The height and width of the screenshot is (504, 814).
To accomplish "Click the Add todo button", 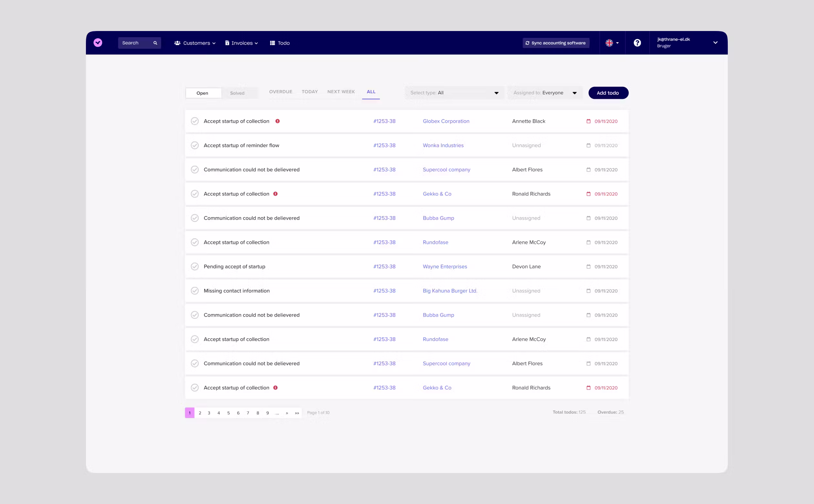I will (x=609, y=93).
